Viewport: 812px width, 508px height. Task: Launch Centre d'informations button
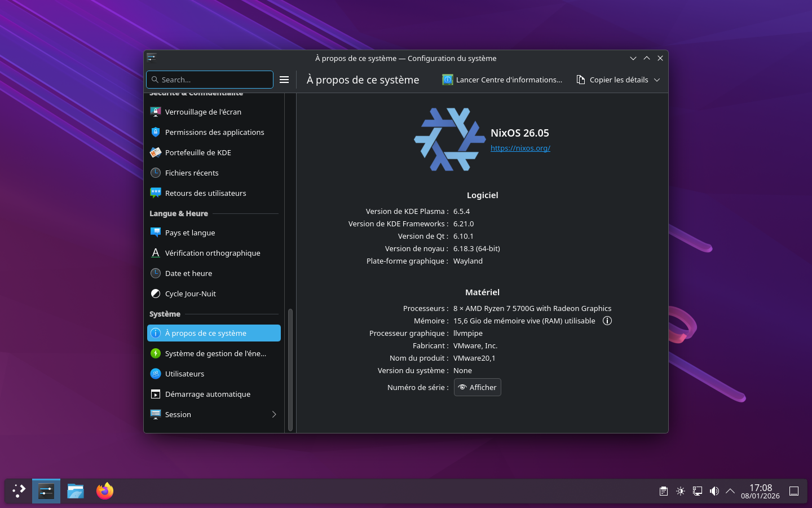pos(502,80)
